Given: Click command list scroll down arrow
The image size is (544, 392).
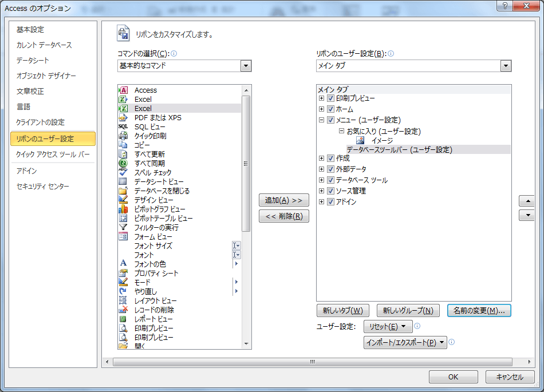Looking at the screenshot, I should point(246,344).
